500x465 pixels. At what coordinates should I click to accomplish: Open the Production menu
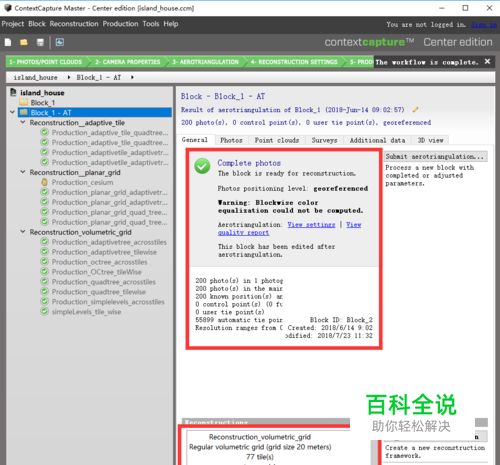pyautogui.click(x=120, y=24)
